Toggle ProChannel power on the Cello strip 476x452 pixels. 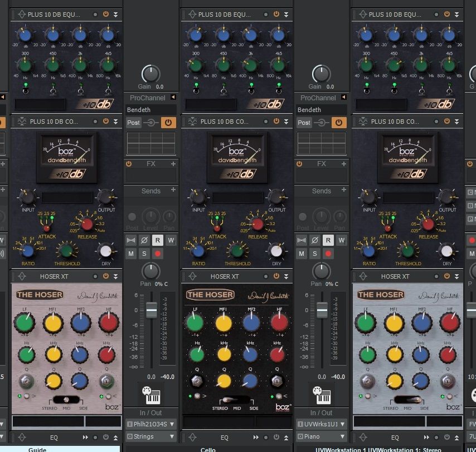(168, 123)
